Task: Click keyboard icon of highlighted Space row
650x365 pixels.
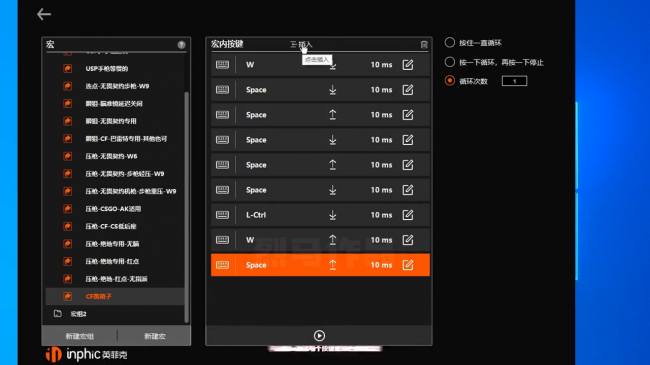Action: (223, 265)
